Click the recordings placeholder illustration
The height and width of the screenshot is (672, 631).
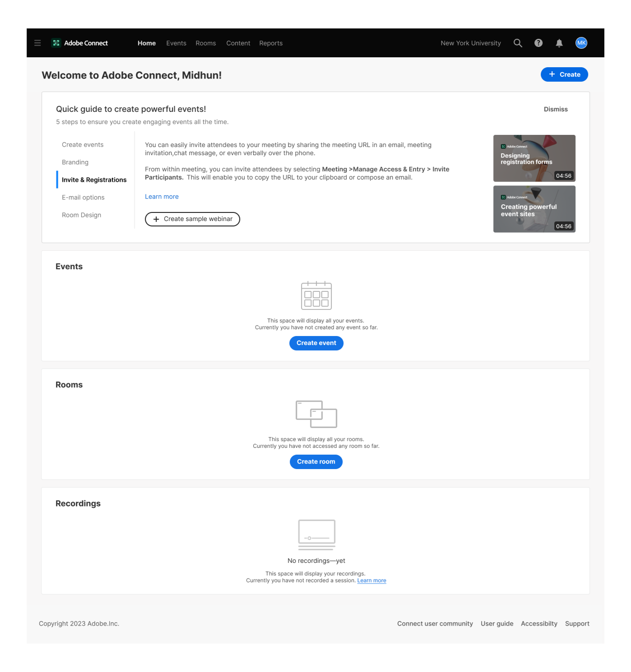pos(317,534)
